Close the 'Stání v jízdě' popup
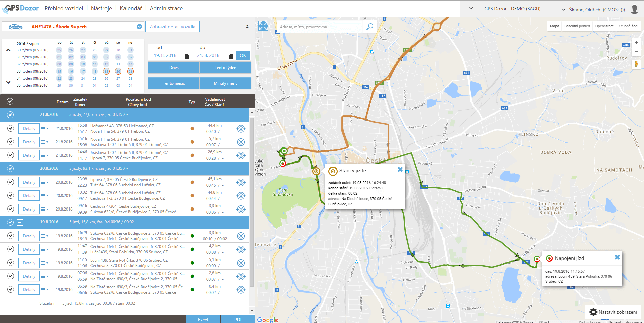Viewport: 644px width, 323px height. tap(400, 170)
